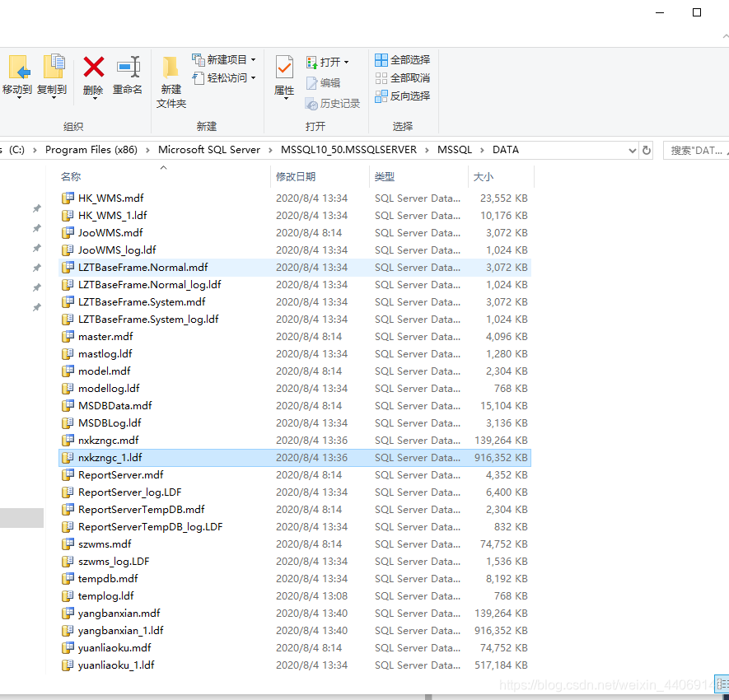Select LZTBaseFrame.Normal.mdf file icon

point(68,268)
